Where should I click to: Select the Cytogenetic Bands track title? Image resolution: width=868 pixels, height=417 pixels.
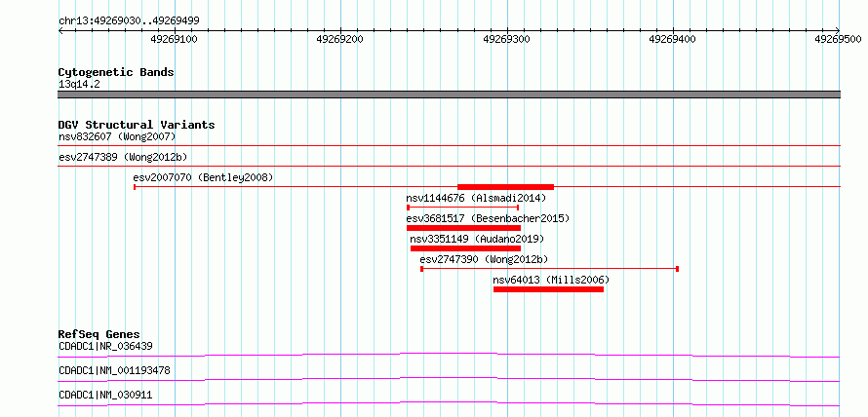pos(116,72)
